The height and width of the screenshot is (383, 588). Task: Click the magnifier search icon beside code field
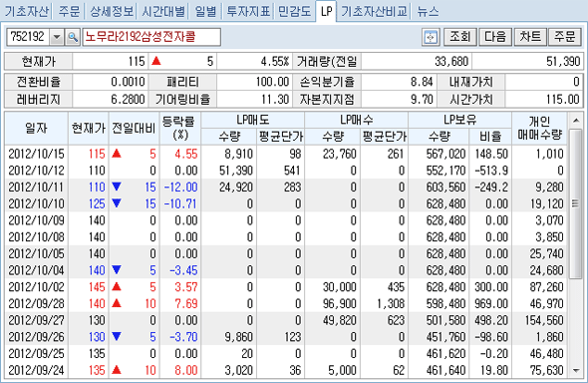[73, 37]
